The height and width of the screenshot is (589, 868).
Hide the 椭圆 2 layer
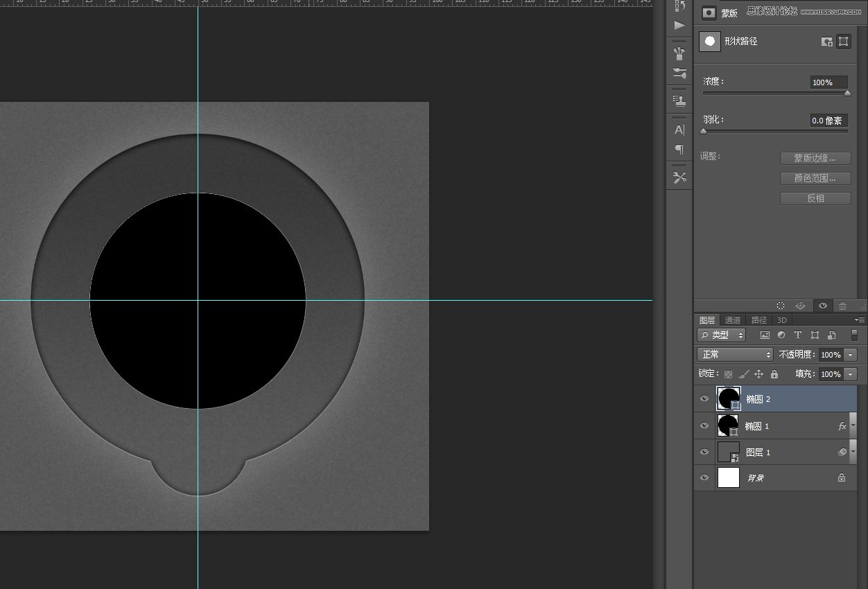704,399
